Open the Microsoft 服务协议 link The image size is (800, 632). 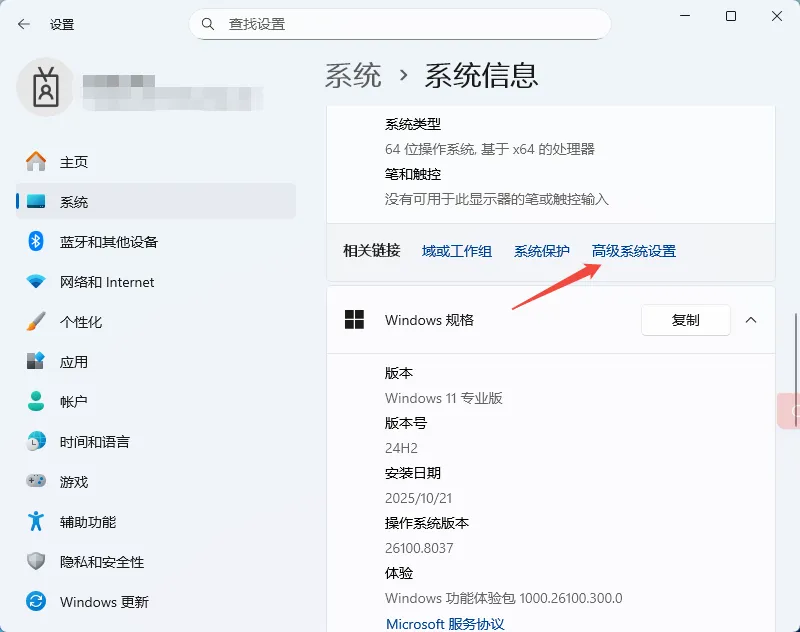pos(445,624)
